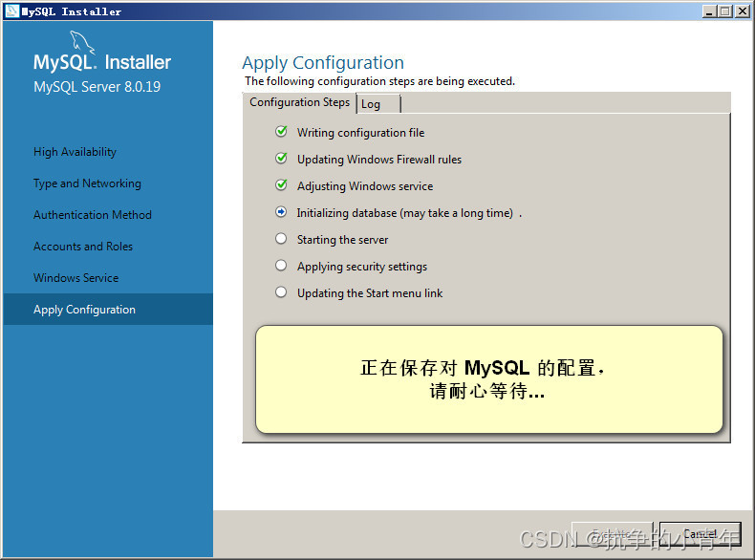Screen dimensions: 755x560
Task: Click the 'Writing configuration file' step text
Action: coord(360,133)
